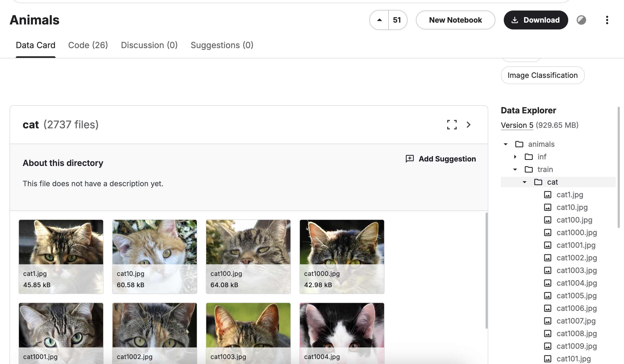Open cat1002.jpg in the Data Explorer tree
This screenshot has height=364, width=624.
tap(577, 258)
